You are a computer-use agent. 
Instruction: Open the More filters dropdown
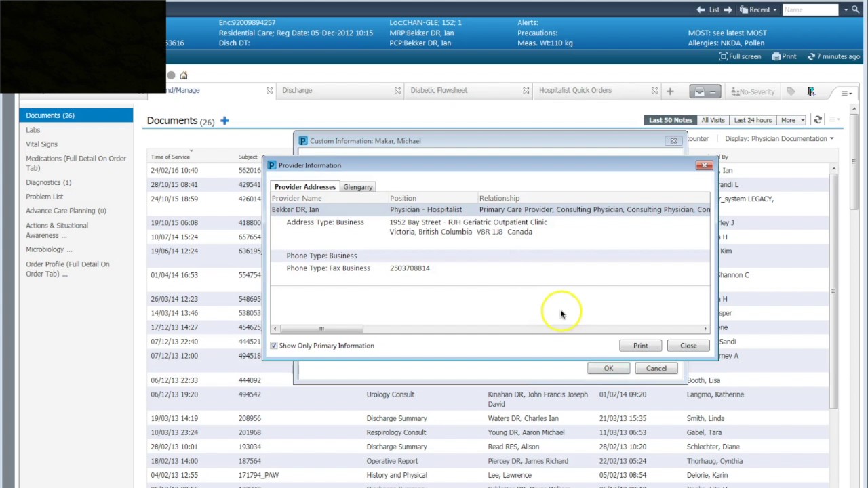(x=792, y=120)
